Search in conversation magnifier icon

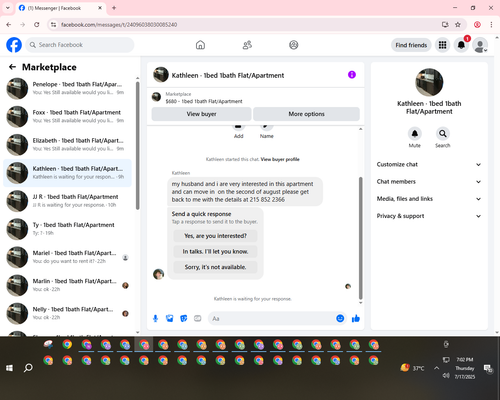point(443,134)
